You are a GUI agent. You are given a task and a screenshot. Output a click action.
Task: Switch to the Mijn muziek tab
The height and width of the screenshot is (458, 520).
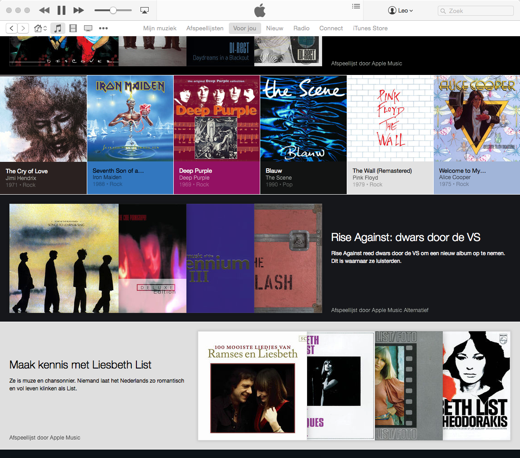point(160,28)
